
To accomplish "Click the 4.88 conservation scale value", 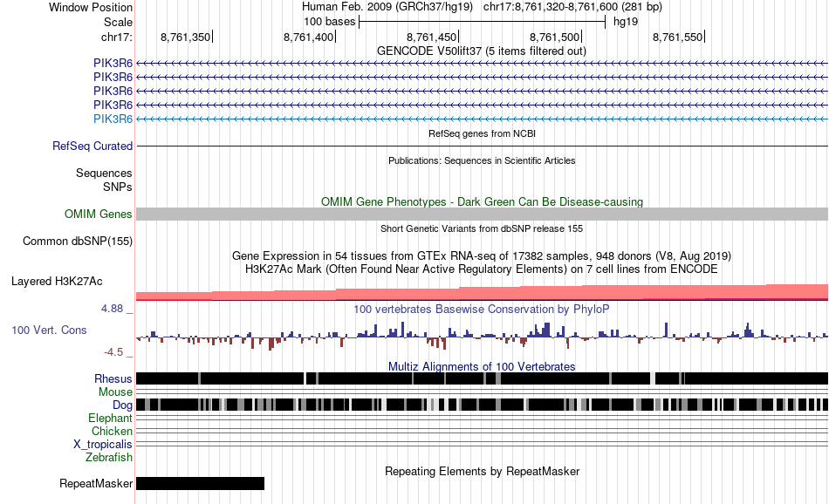I will (x=112, y=309).
